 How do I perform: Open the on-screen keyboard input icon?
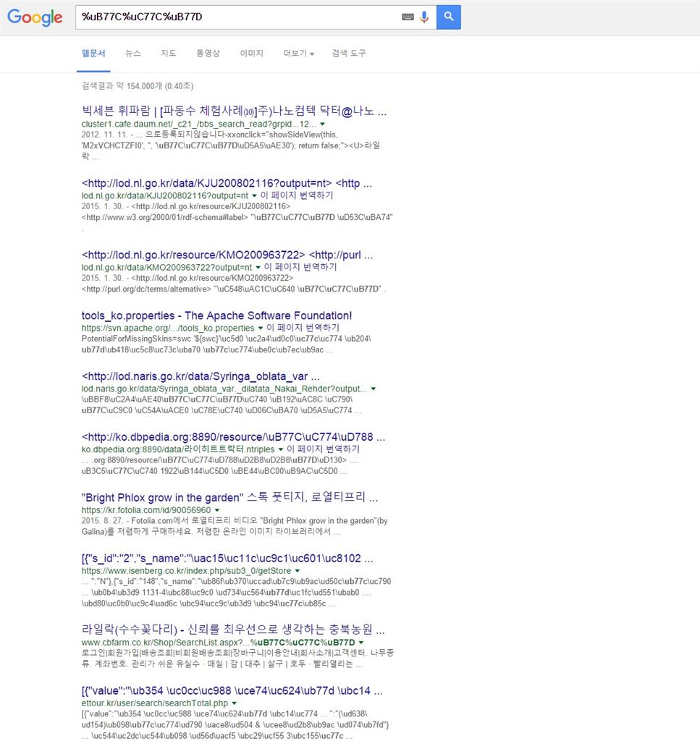tap(406, 17)
